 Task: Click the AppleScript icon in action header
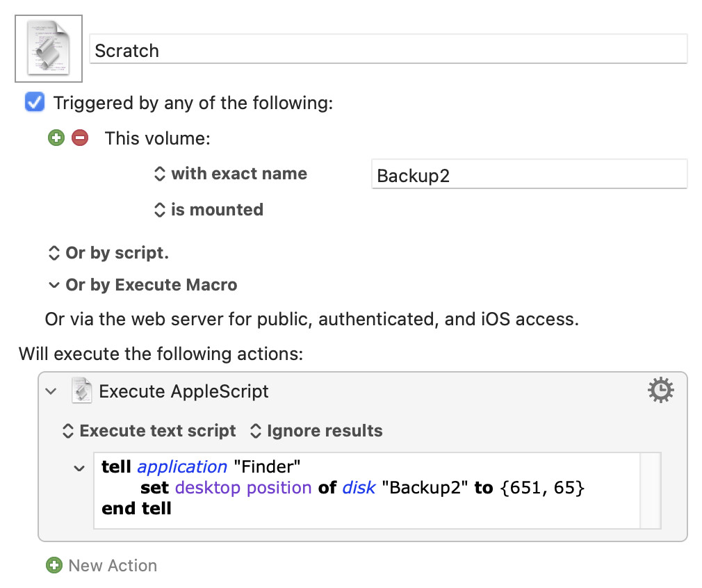(x=82, y=391)
